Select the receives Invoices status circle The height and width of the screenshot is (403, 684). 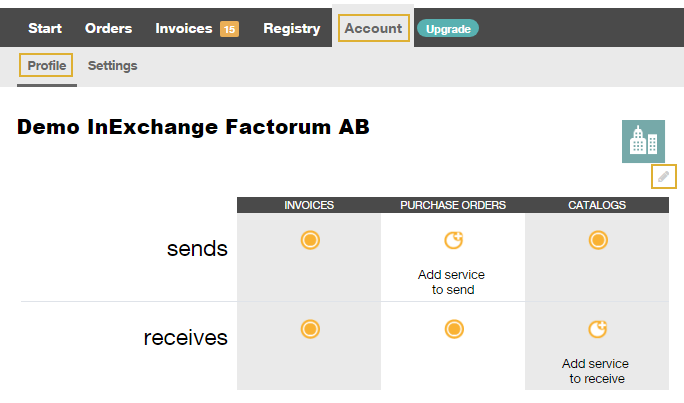310,329
